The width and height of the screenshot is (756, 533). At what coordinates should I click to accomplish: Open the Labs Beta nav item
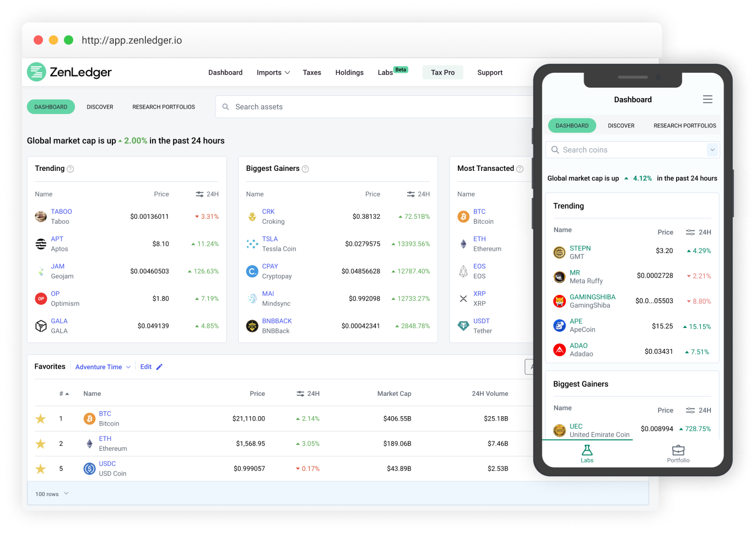point(392,72)
